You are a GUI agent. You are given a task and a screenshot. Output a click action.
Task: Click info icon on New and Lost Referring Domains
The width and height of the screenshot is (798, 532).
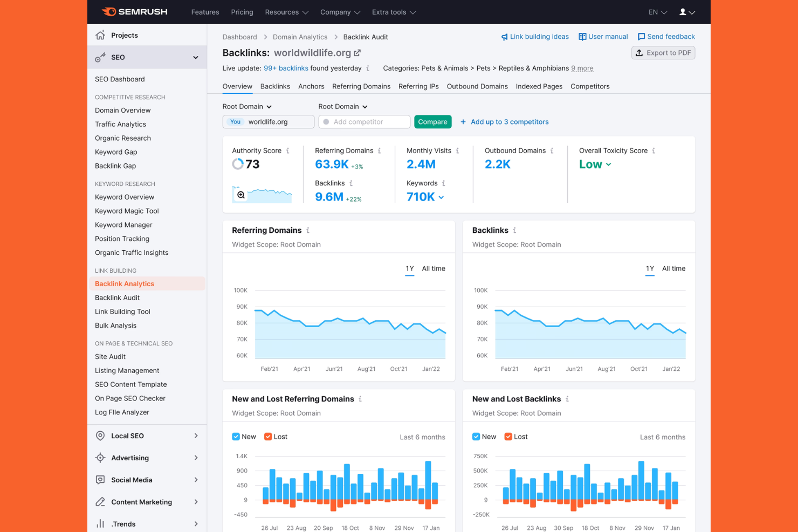[360, 399]
